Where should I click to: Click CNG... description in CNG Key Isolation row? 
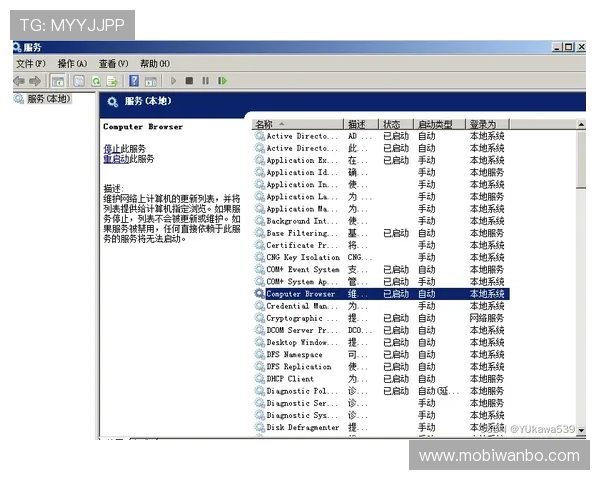(360, 257)
